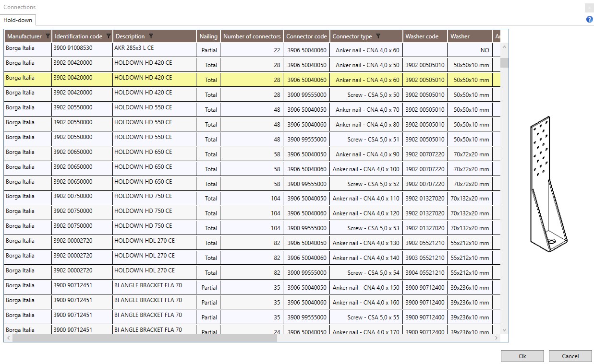Click the vertical scrollbar up arrow
The image size is (594, 364).
click(504, 47)
